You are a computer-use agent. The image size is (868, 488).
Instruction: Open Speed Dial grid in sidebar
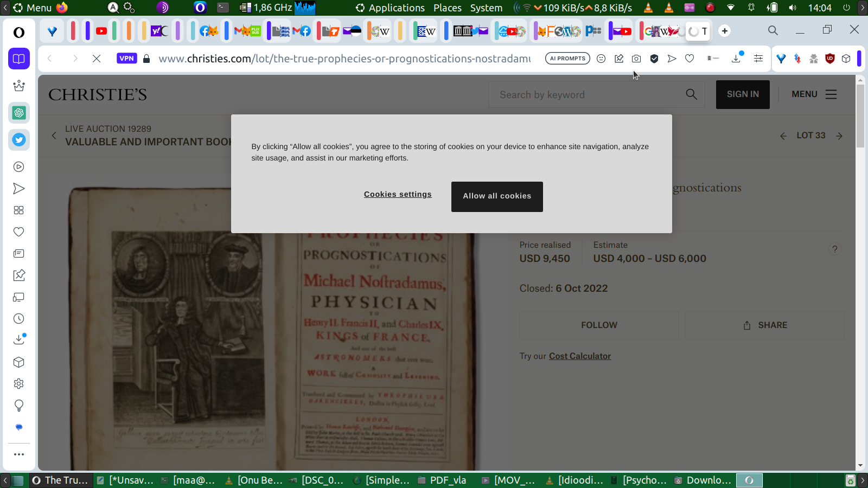[19, 210]
